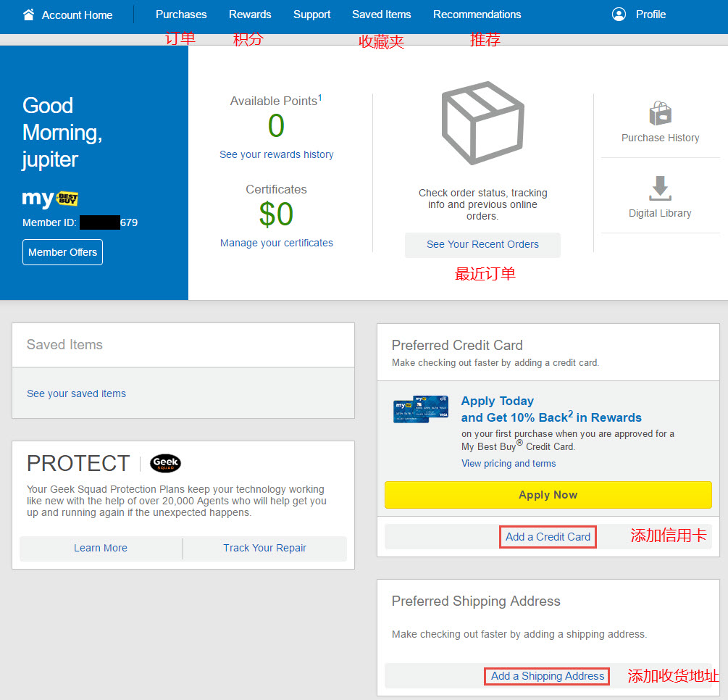
Task: Open View pricing and terms link
Action: pyautogui.click(x=509, y=464)
